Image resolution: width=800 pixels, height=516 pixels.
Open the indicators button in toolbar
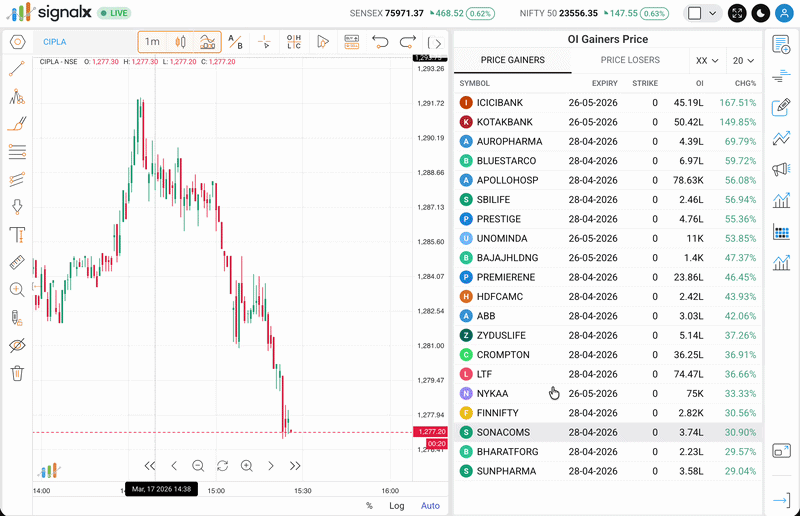[208, 42]
